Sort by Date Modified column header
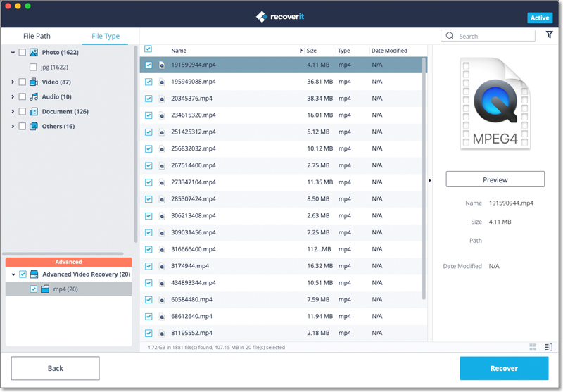Screen dimensions: 563x392 389,51
